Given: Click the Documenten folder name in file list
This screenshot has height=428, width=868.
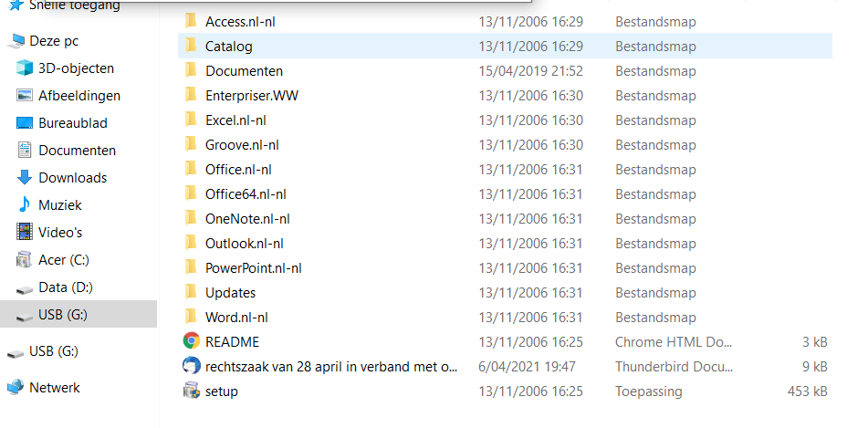Looking at the screenshot, I should pyautogui.click(x=244, y=70).
